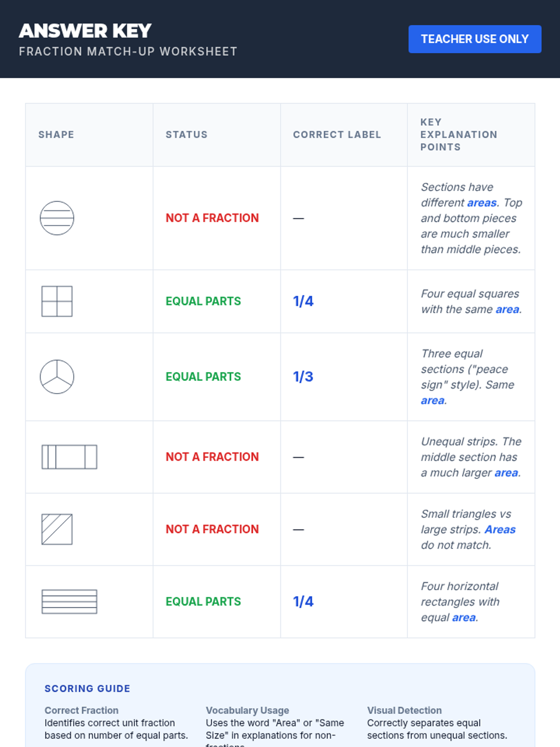Viewport: 560px width, 747px height.
Task: Click the Vocabulary Usage scoring item
Action: point(248,711)
